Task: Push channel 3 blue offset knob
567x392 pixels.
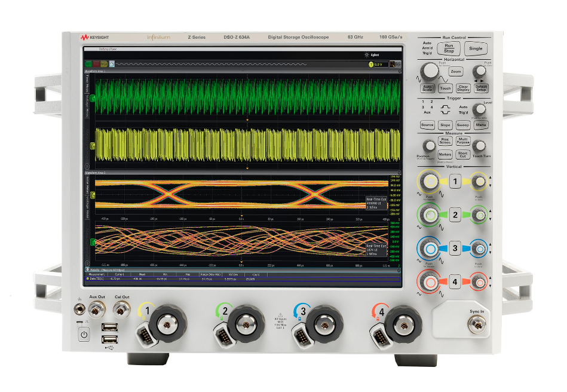Action: point(480,249)
